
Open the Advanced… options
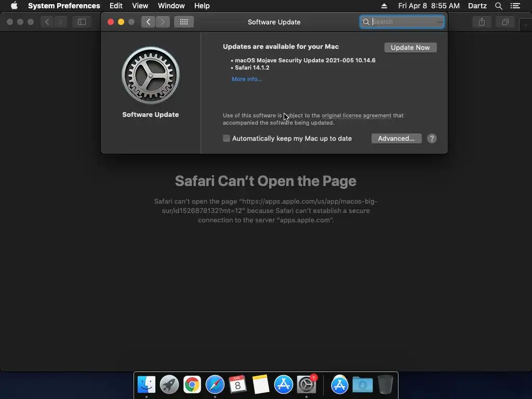pyautogui.click(x=396, y=138)
